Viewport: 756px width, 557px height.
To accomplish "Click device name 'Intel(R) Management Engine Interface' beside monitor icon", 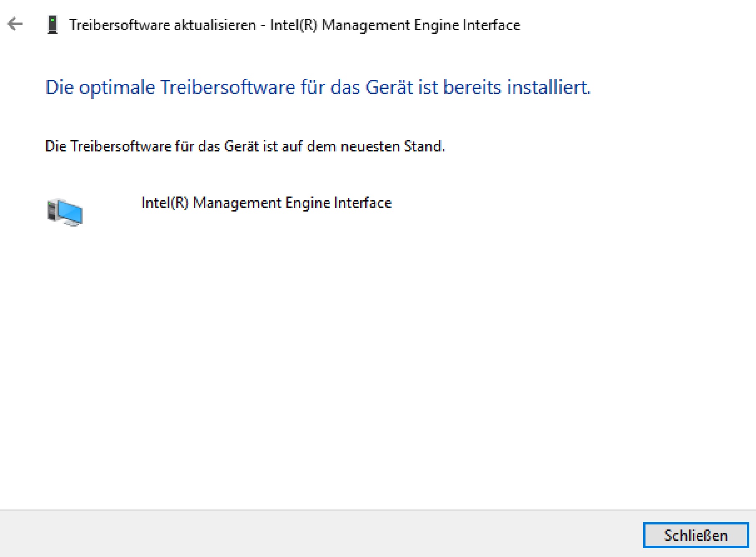I will (267, 203).
